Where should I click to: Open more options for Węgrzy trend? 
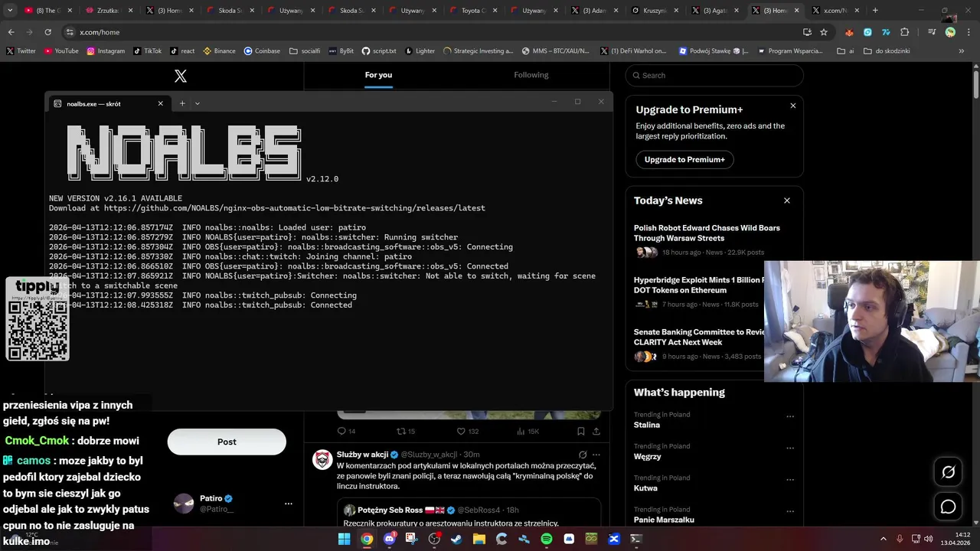(790, 448)
